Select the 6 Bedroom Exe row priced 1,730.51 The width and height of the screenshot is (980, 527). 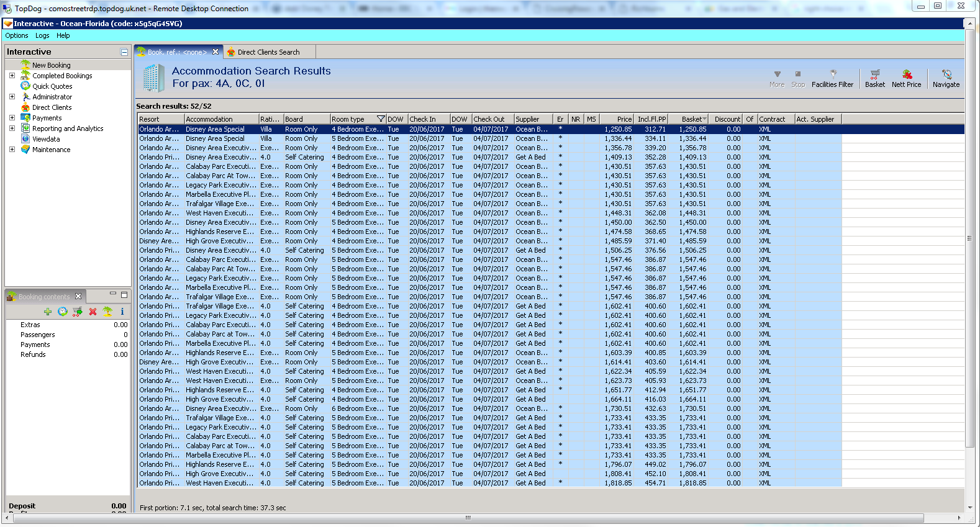click(x=489, y=408)
